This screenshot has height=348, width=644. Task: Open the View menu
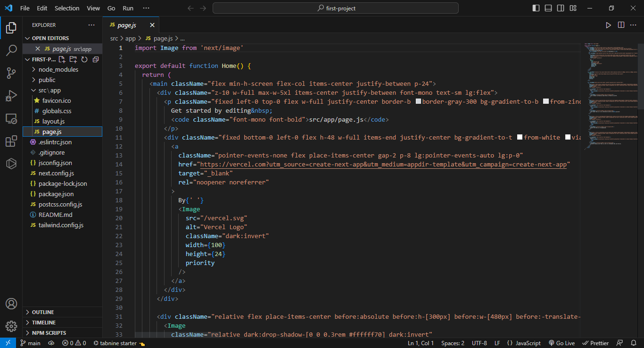(x=93, y=8)
